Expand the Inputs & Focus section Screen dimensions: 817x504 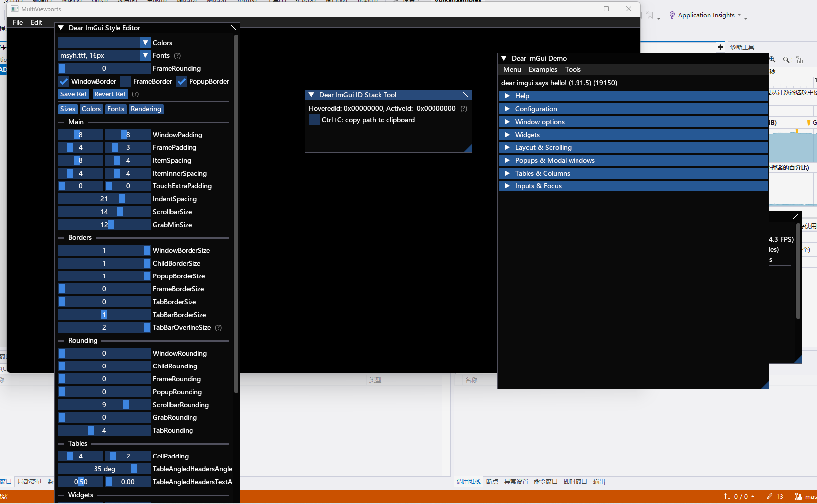[633, 186]
